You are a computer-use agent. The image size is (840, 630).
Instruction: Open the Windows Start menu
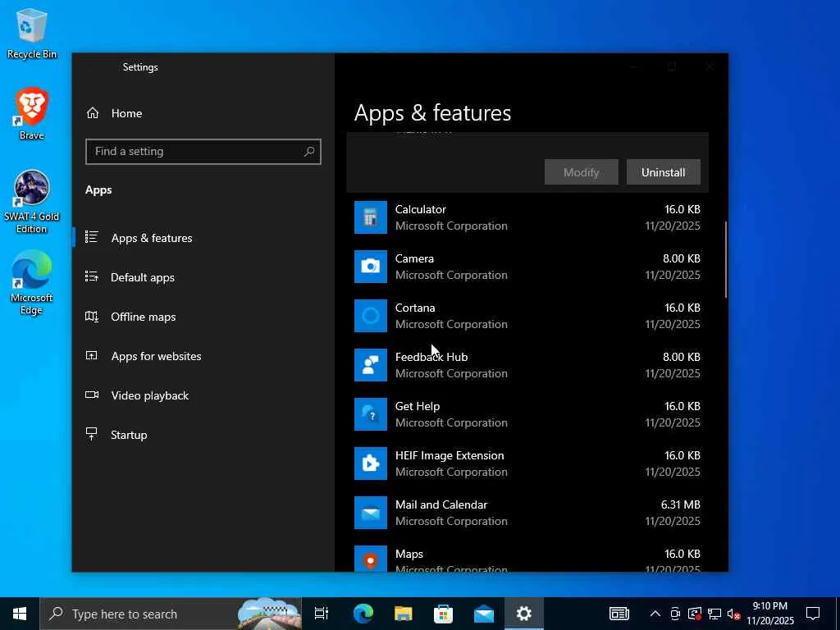pos(20,614)
